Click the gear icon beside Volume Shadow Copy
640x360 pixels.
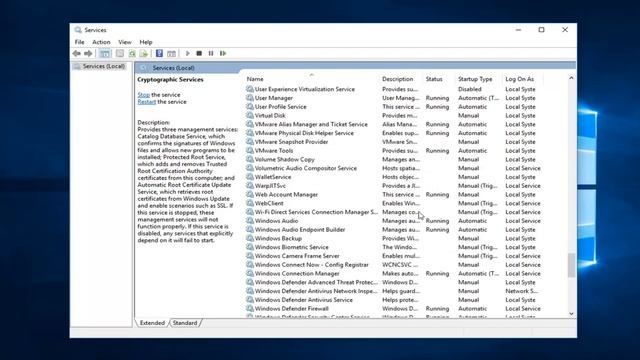click(x=250, y=159)
